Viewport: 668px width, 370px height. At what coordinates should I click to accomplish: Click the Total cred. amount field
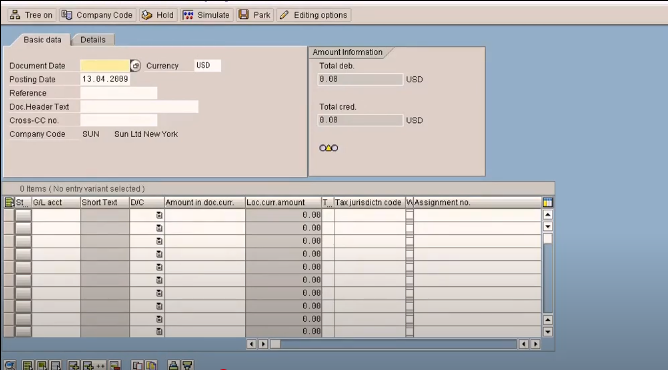360,120
